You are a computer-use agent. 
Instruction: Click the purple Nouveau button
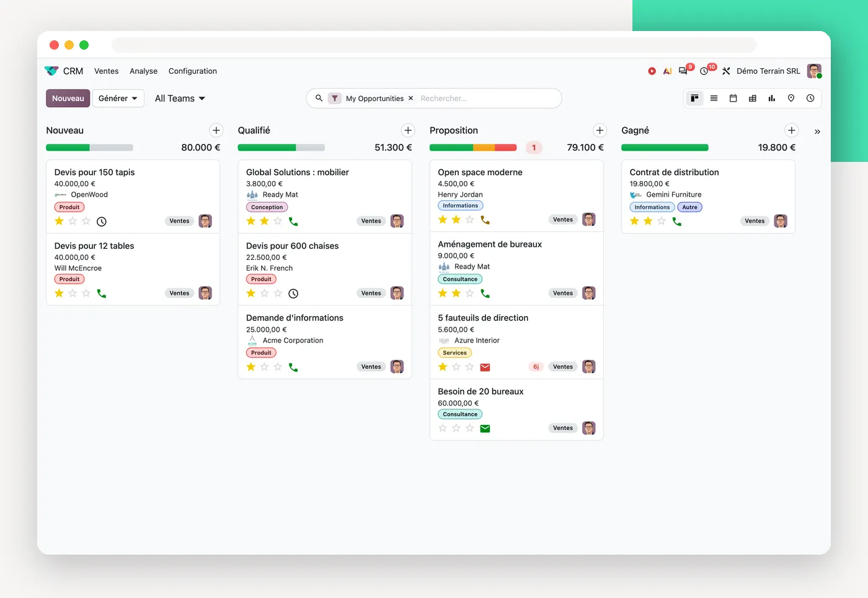coord(68,99)
